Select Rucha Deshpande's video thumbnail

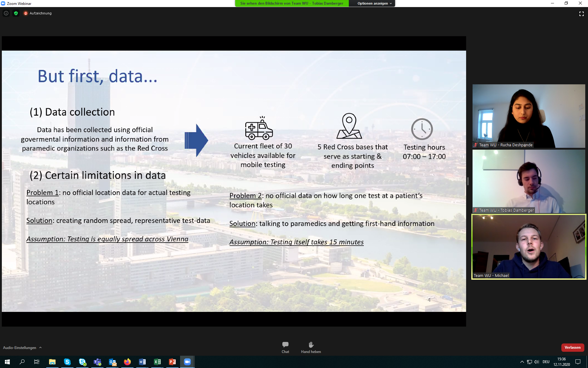click(x=529, y=116)
